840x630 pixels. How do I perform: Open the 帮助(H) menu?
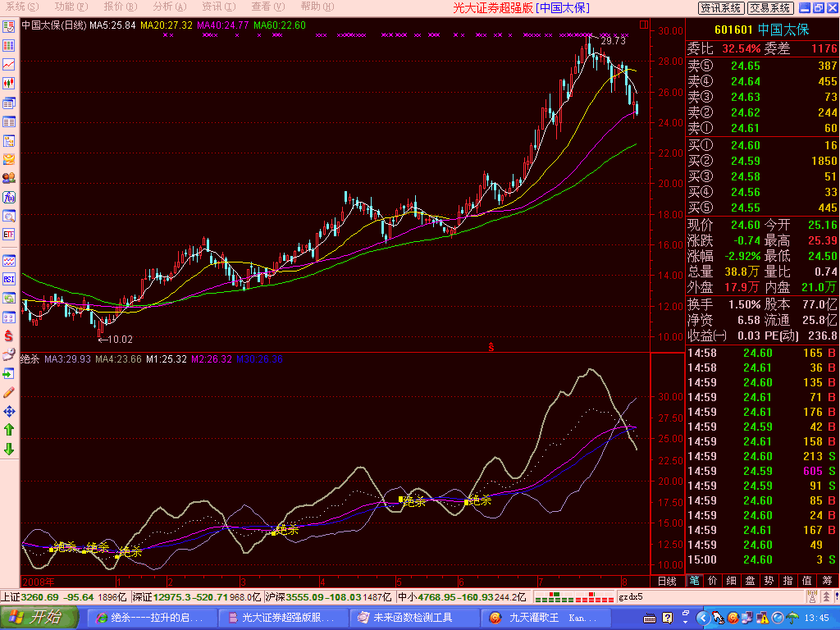[x=317, y=7]
